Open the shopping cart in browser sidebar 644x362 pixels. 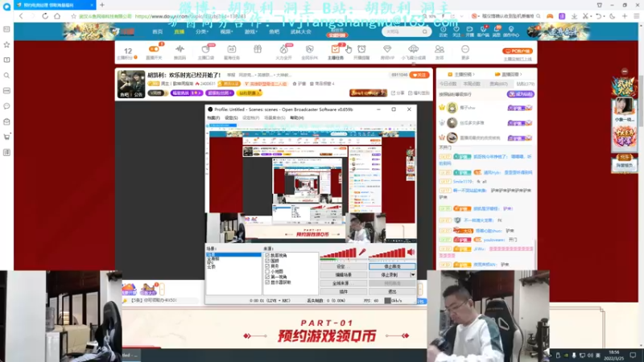pyautogui.click(x=6, y=137)
